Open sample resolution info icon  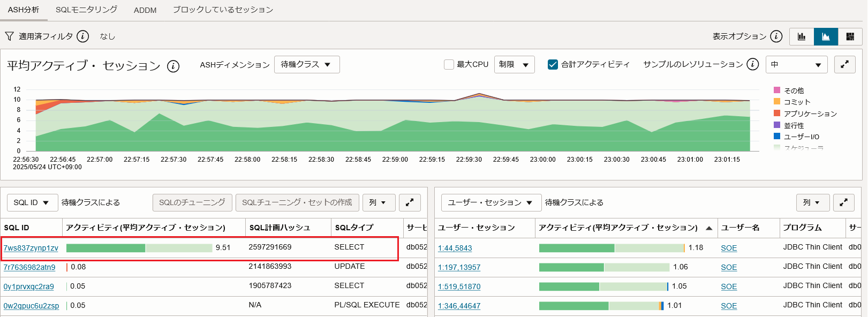[753, 64]
